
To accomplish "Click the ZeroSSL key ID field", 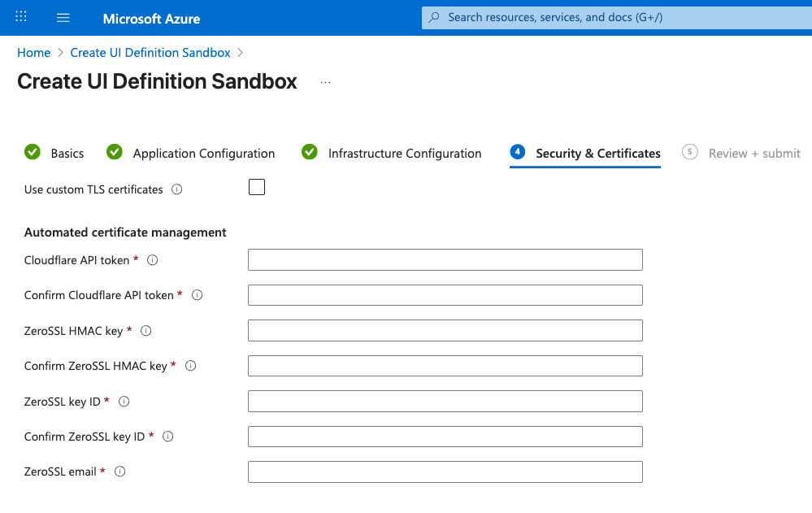I will (x=445, y=401).
